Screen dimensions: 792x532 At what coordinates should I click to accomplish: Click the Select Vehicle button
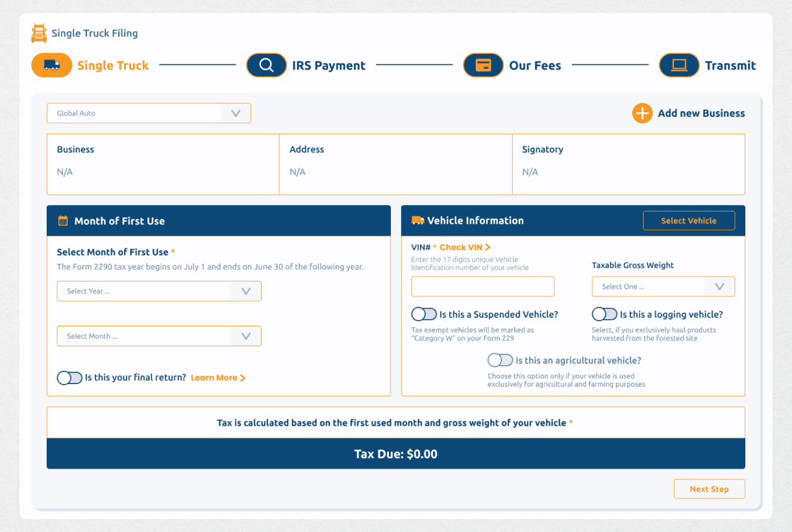(x=689, y=221)
